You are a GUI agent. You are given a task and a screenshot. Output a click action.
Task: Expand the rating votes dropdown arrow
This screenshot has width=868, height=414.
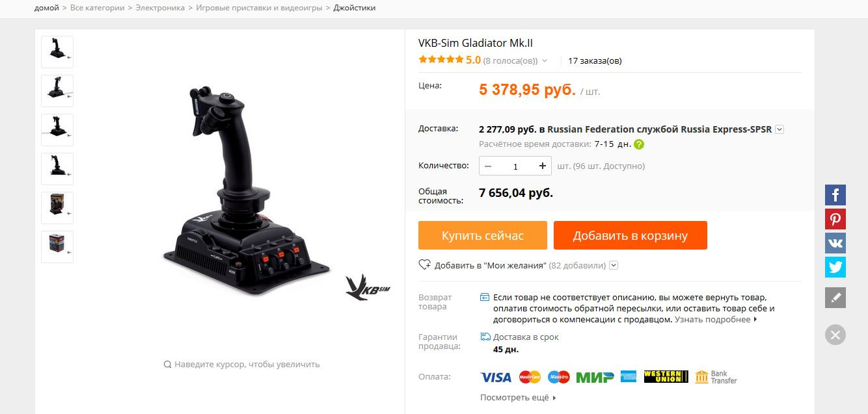(545, 61)
